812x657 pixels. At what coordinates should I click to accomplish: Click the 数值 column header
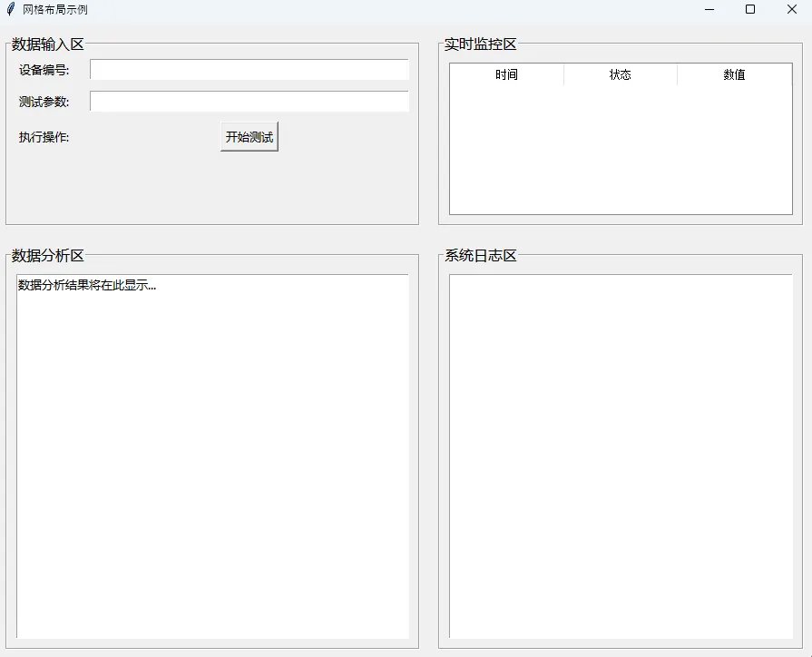(734, 75)
